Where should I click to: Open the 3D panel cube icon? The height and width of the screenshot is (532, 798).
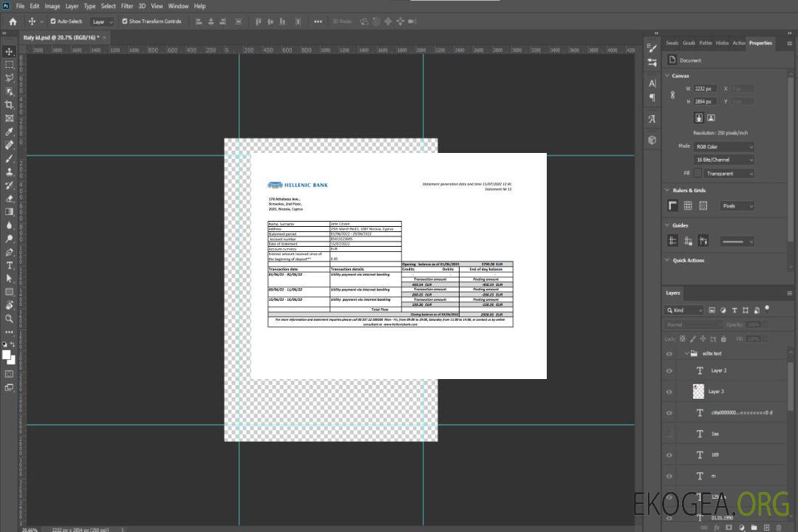pos(652,140)
